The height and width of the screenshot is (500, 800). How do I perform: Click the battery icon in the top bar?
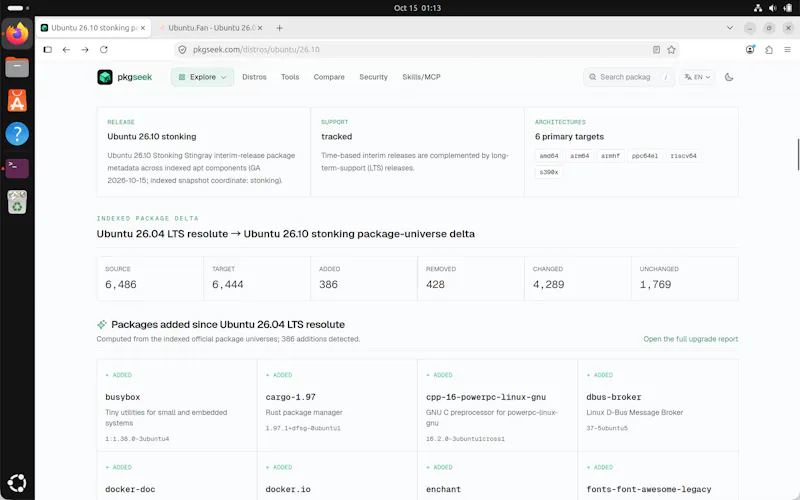click(788, 8)
